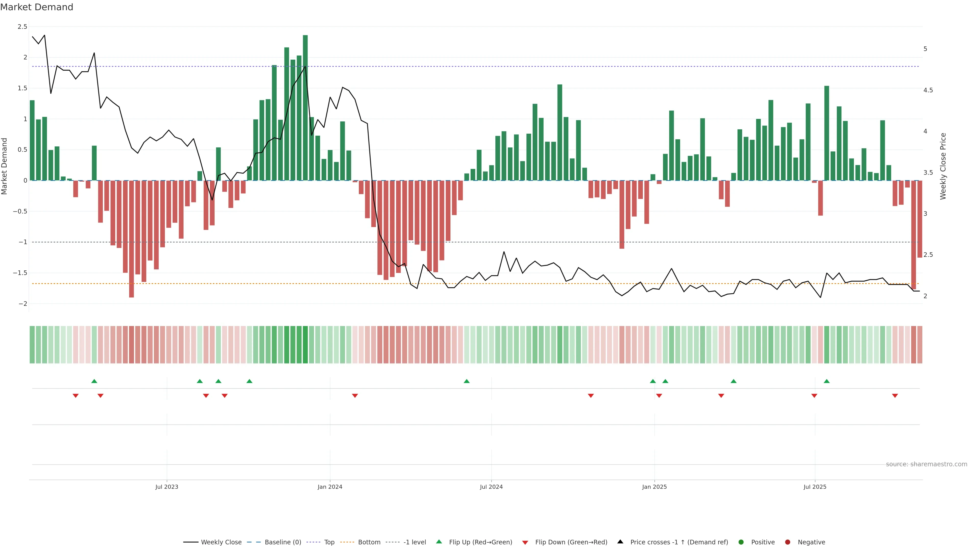Viewport: 980px width, 551px height.
Task: Click the source: sharemaestro.com text
Action: point(926,464)
